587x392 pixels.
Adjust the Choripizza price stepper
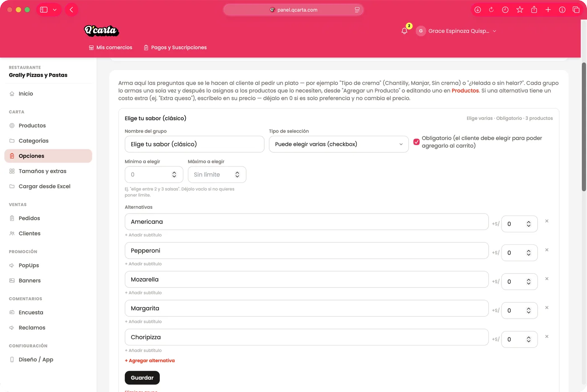(529, 340)
